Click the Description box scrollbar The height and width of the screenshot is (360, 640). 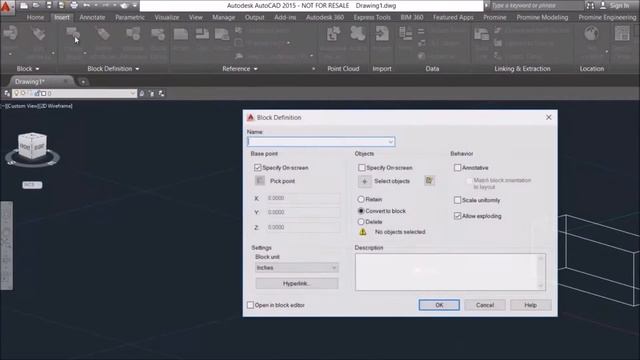click(x=541, y=272)
